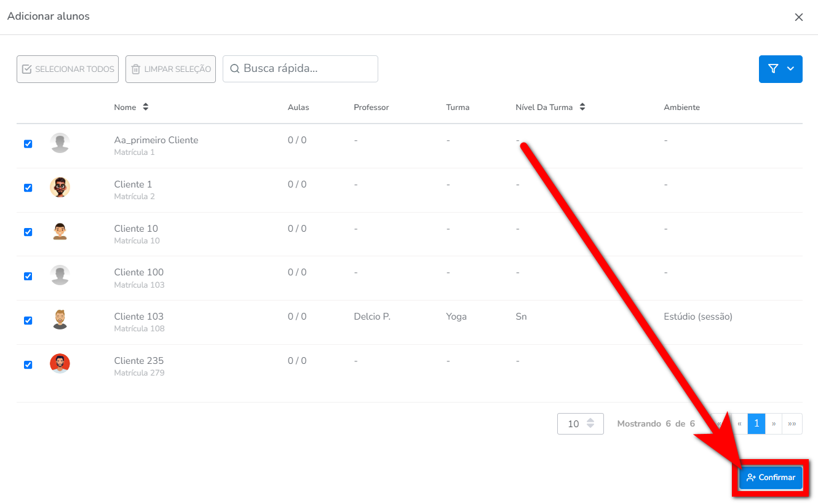Uncheck the Cliente 1 checkbox

pyautogui.click(x=28, y=188)
